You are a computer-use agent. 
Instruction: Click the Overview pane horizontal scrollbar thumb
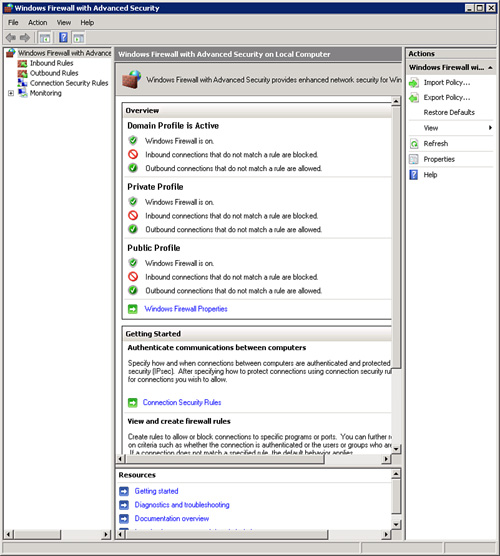pos(225,459)
